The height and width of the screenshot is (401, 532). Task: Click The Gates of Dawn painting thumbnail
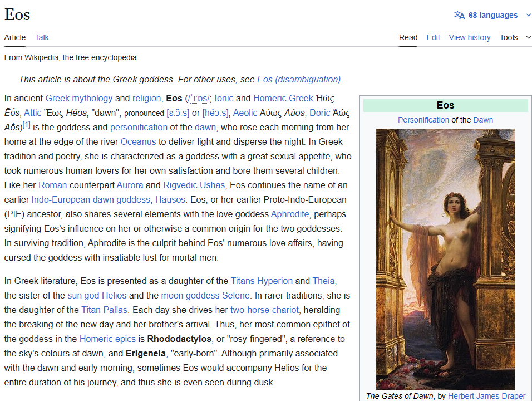tap(445, 259)
